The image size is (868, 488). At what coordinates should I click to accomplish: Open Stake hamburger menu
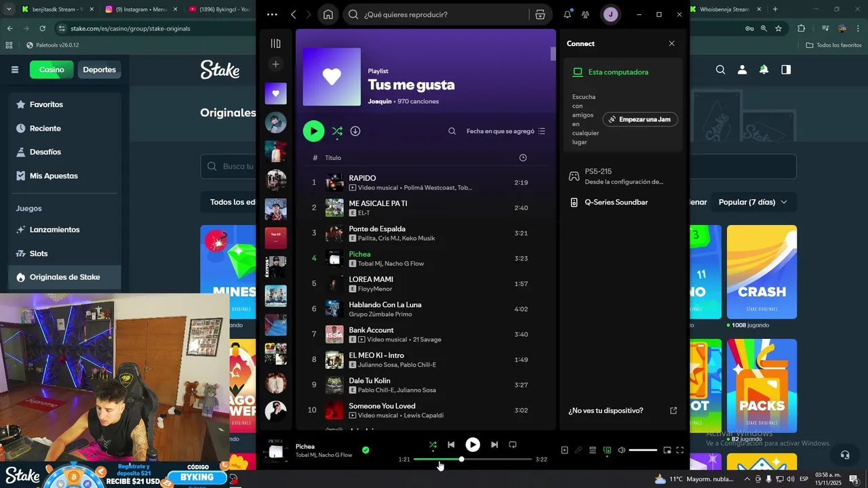(15, 70)
